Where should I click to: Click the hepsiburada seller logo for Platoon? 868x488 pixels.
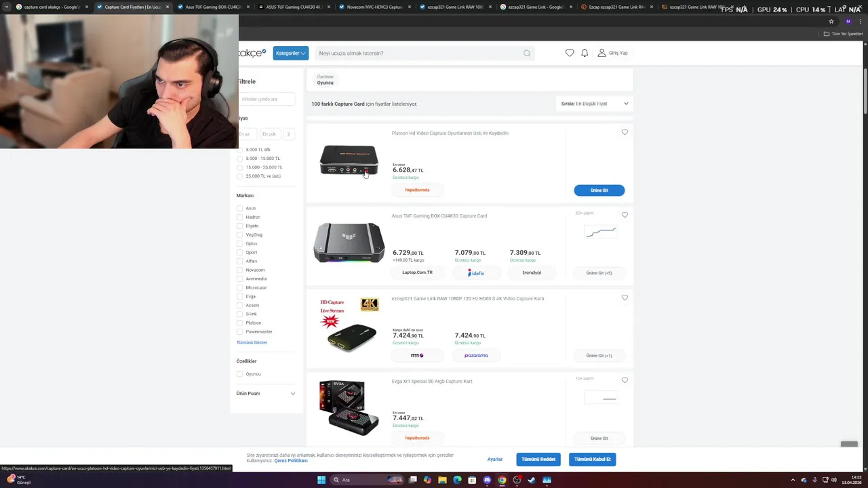[417, 190]
